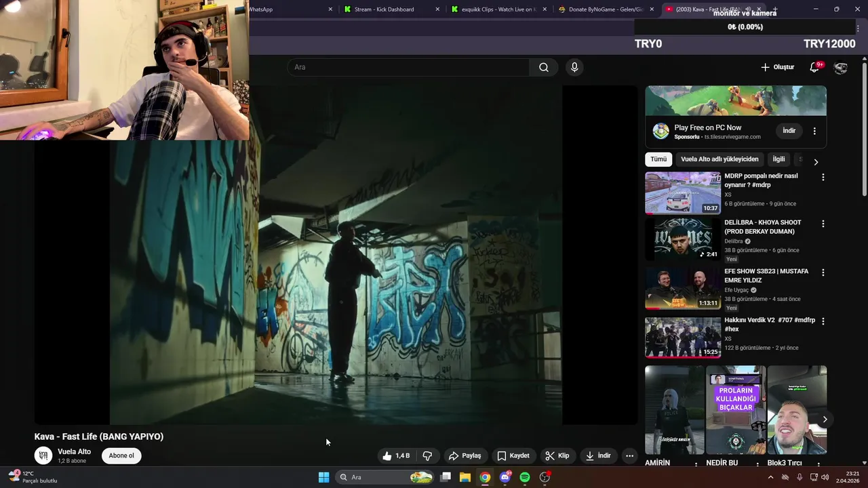Open options for MDRP pompalı video
This screenshot has width=868, height=488.
tap(823, 177)
